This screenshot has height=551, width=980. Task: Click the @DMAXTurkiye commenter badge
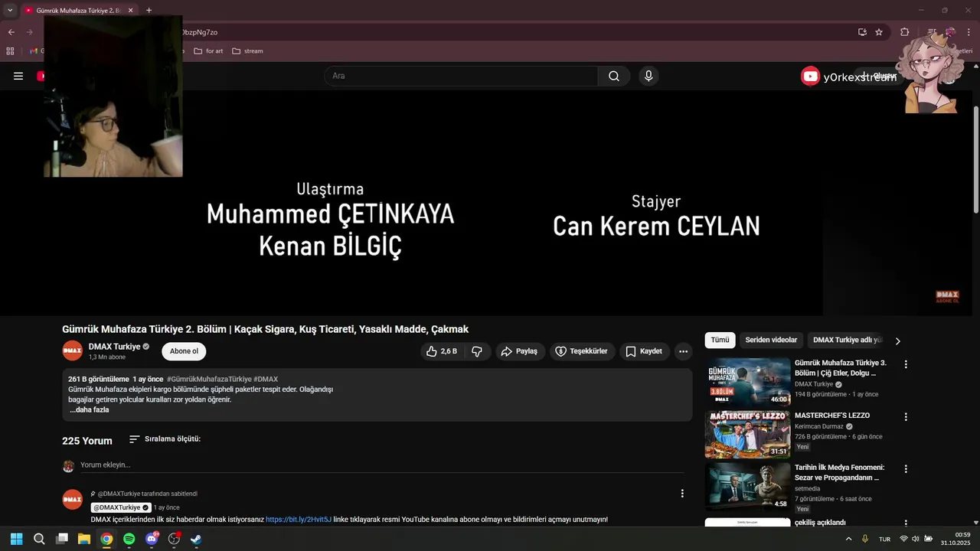(120, 507)
